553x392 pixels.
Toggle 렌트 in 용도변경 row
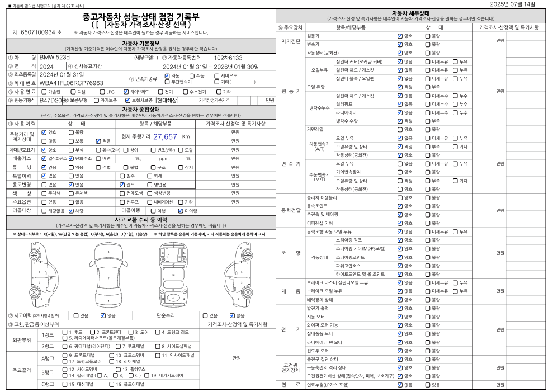click(x=122, y=185)
